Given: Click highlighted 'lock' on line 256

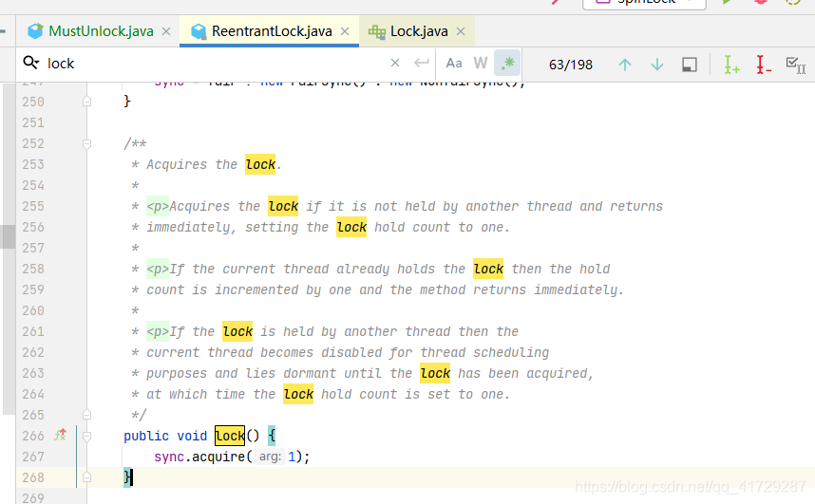Looking at the screenshot, I should pyautogui.click(x=351, y=227).
